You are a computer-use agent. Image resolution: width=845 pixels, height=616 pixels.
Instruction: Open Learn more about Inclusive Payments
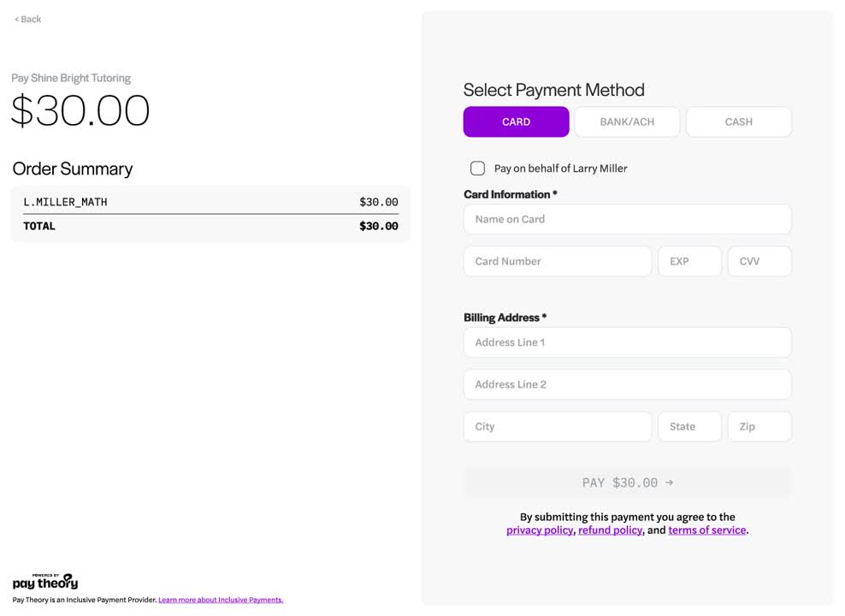[221, 599]
